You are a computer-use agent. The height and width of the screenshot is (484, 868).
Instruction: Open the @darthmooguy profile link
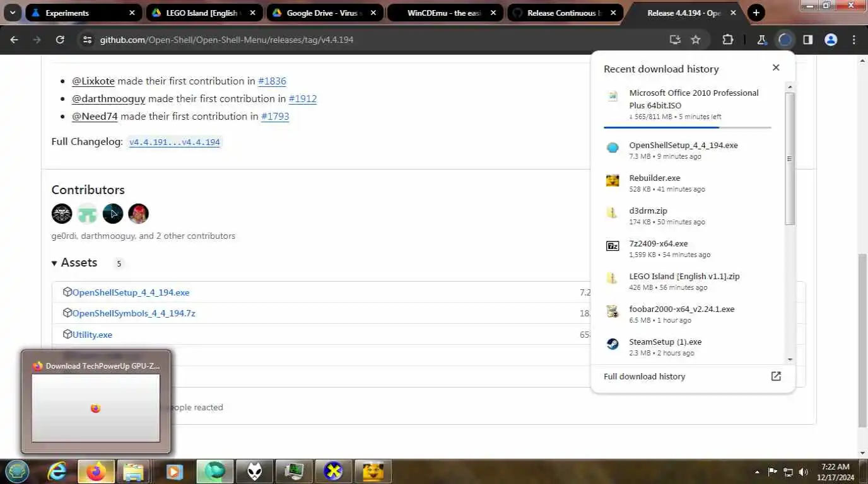coord(108,98)
